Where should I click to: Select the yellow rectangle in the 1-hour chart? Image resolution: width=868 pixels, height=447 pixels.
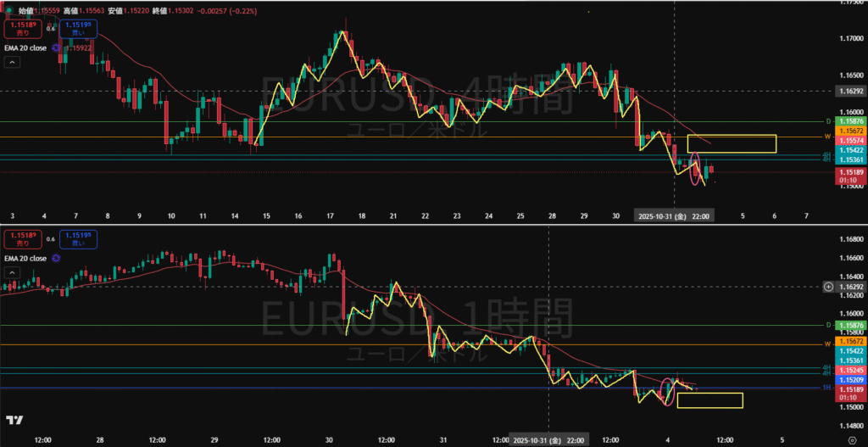709,400
